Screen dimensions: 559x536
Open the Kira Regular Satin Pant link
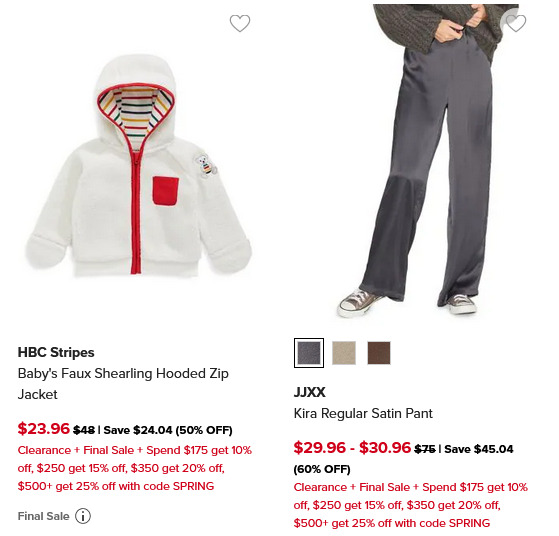pos(363,413)
